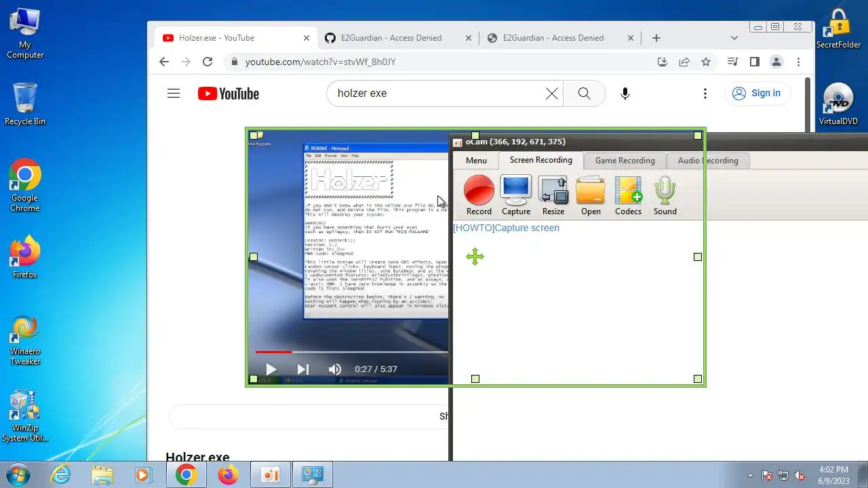
Task: Select the SecretFolder desktop icon
Action: [838, 28]
